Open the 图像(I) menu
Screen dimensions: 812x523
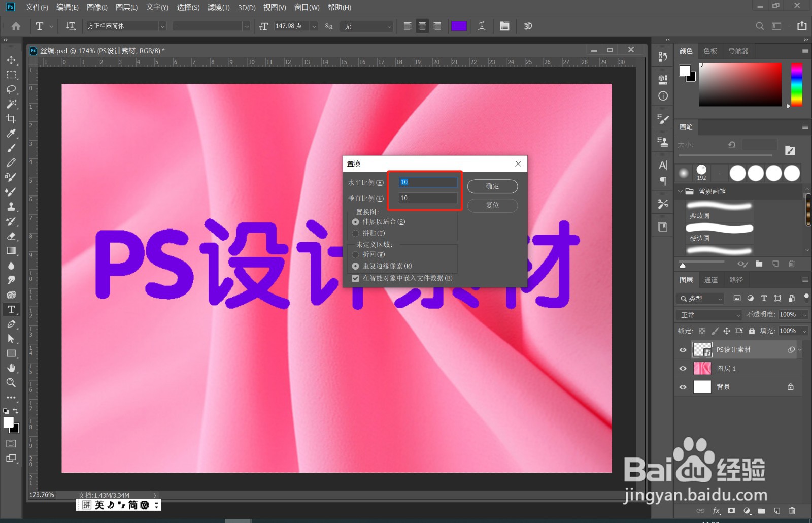(97, 7)
